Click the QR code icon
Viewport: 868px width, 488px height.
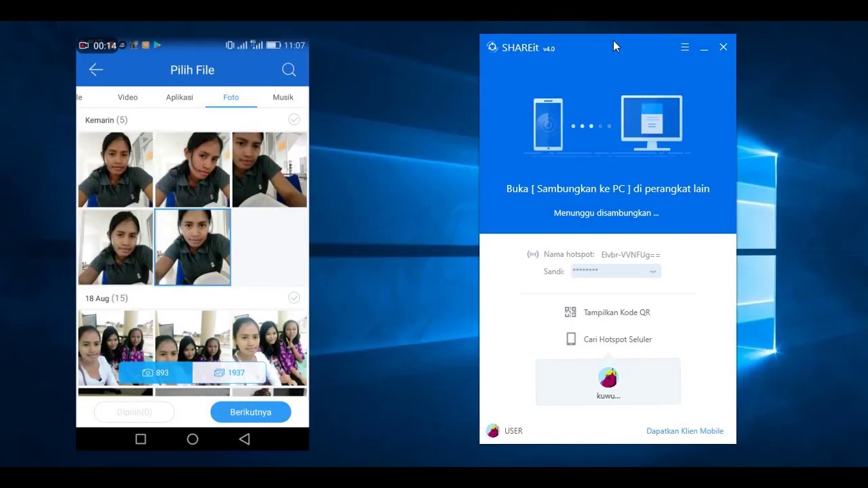[570, 312]
